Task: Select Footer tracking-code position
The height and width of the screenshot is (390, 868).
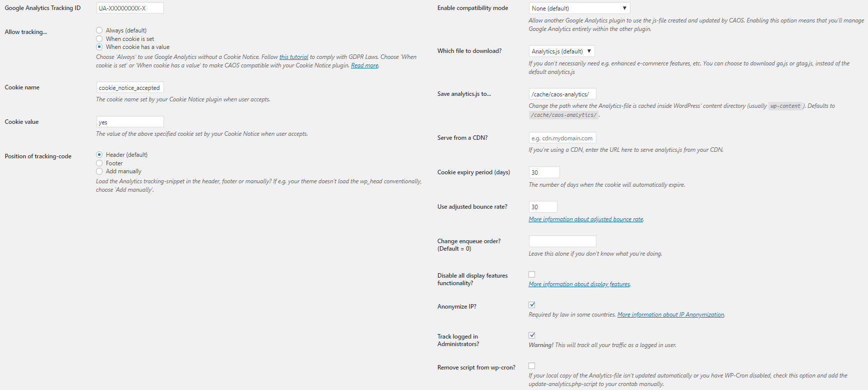Action: pyautogui.click(x=99, y=163)
